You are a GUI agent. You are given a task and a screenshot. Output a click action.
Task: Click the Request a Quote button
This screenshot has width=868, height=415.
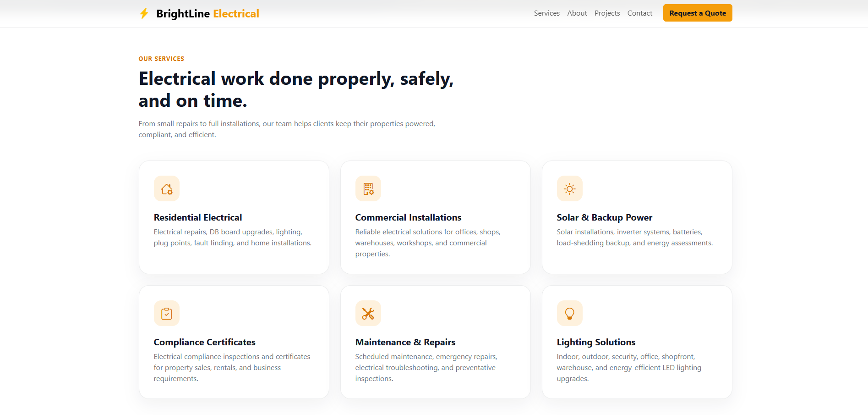[x=698, y=13]
